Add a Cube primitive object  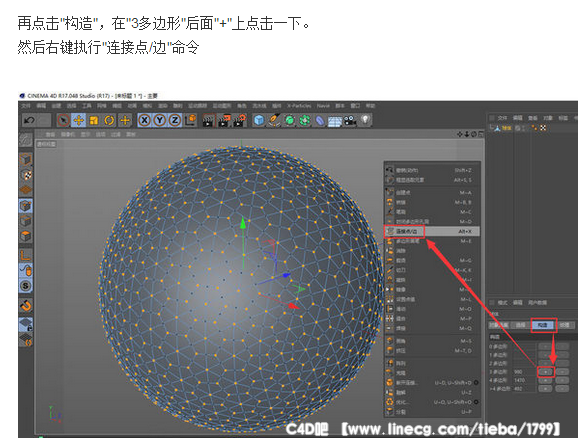coord(259,120)
